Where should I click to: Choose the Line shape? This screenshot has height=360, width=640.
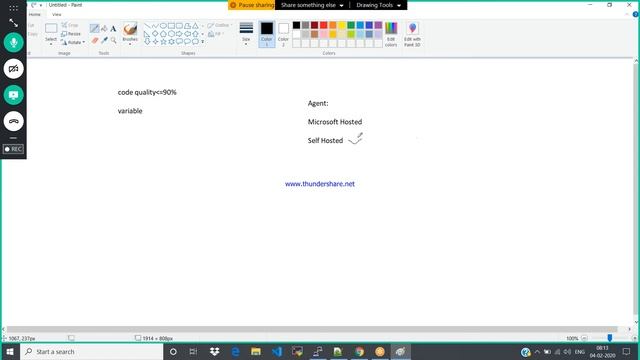[x=147, y=26]
